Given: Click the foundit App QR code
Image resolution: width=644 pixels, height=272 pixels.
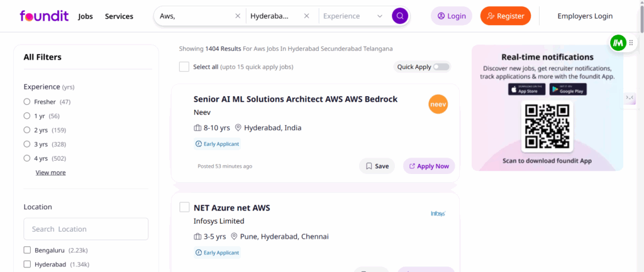Looking at the screenshot, I should (x=548, y=126).
